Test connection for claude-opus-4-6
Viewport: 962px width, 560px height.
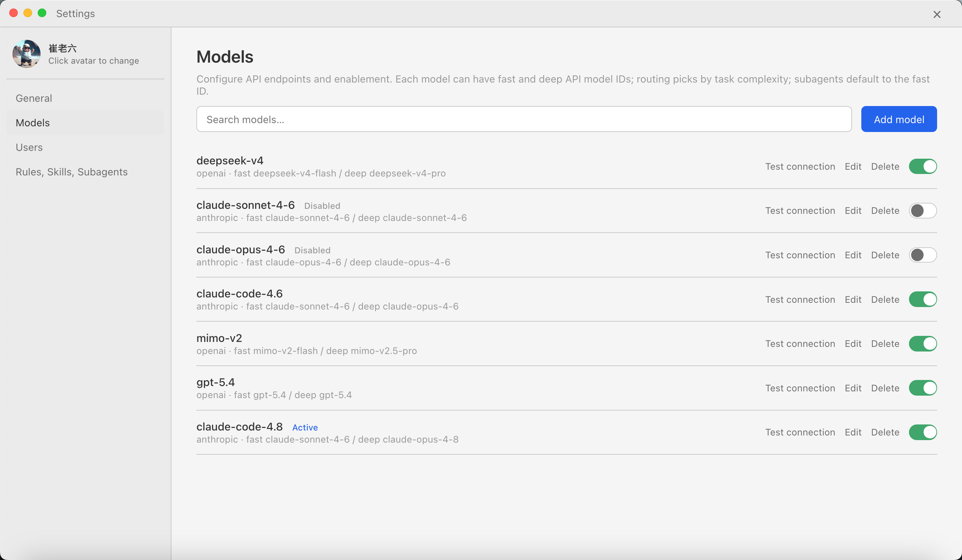(x=800, y=255)
